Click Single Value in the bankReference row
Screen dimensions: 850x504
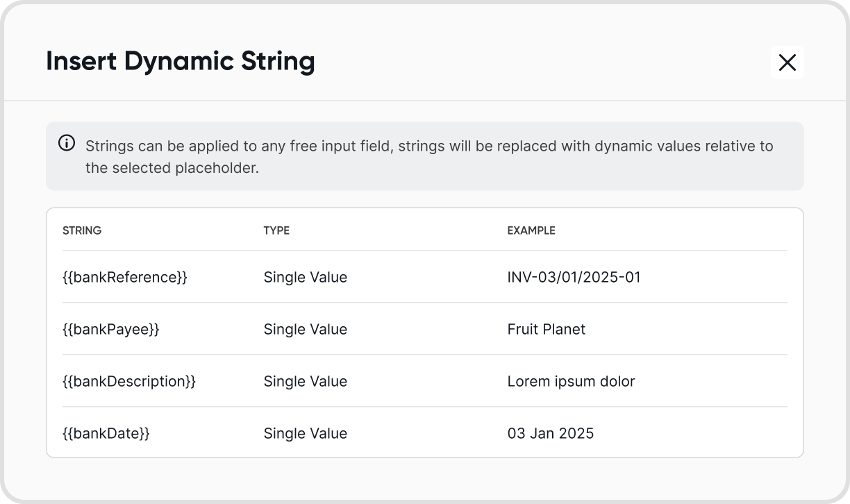coord(306,278)
